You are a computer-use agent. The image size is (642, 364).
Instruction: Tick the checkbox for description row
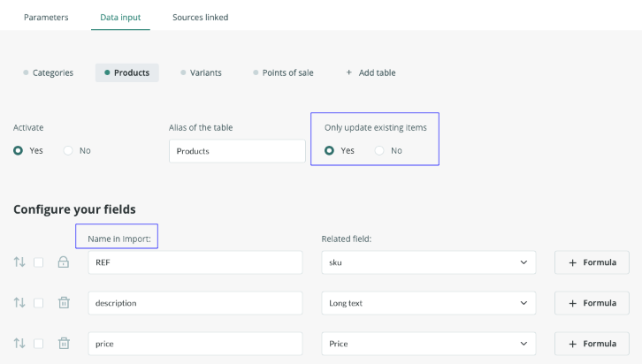[39, 303]
